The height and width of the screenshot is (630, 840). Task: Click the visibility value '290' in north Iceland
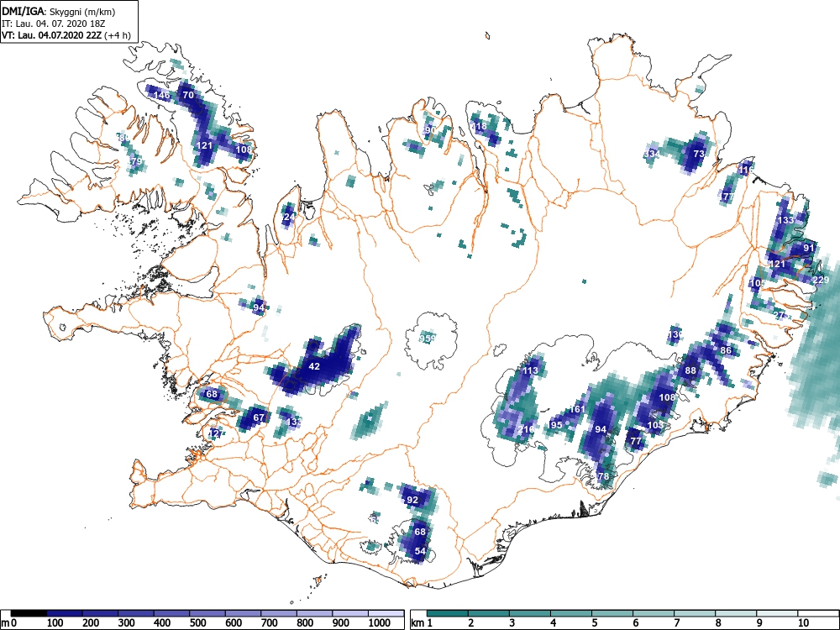click(x=428, y=130)
